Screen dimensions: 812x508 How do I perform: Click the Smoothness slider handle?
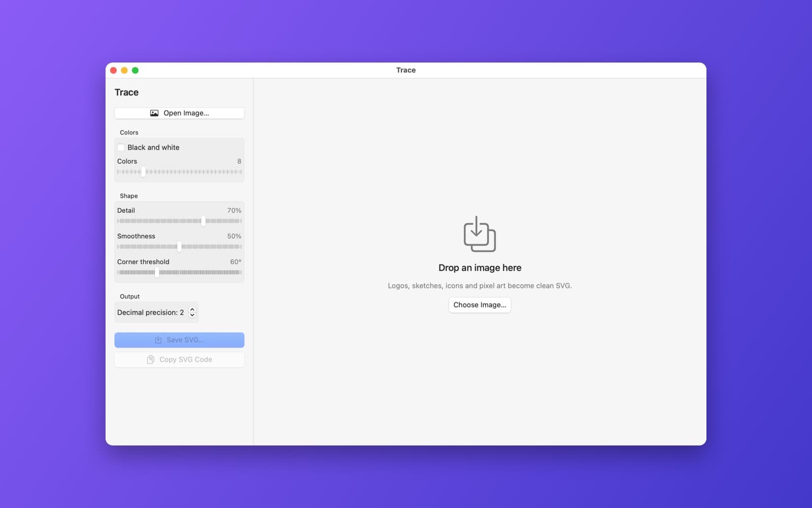179,247
